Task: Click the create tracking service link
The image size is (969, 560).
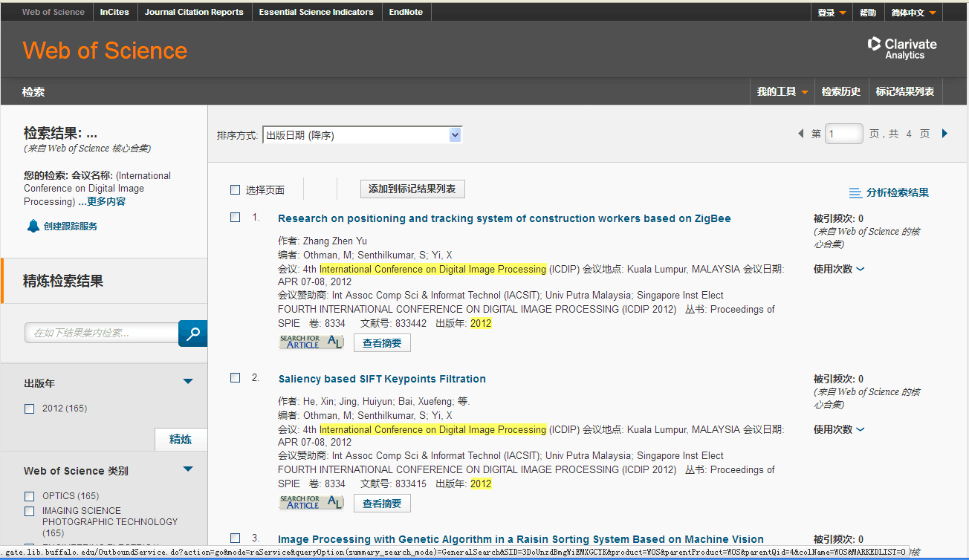Action: point(71,226)
